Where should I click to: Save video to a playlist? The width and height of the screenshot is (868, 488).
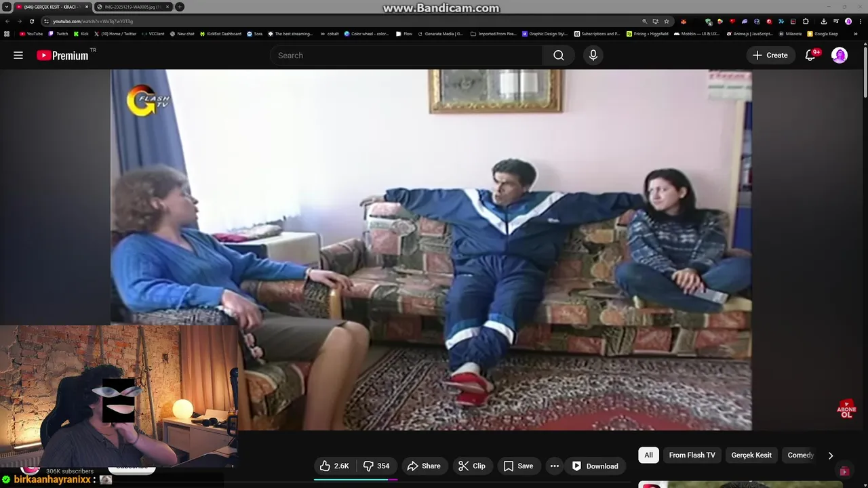pyautogui.click(x=518, y=466)
